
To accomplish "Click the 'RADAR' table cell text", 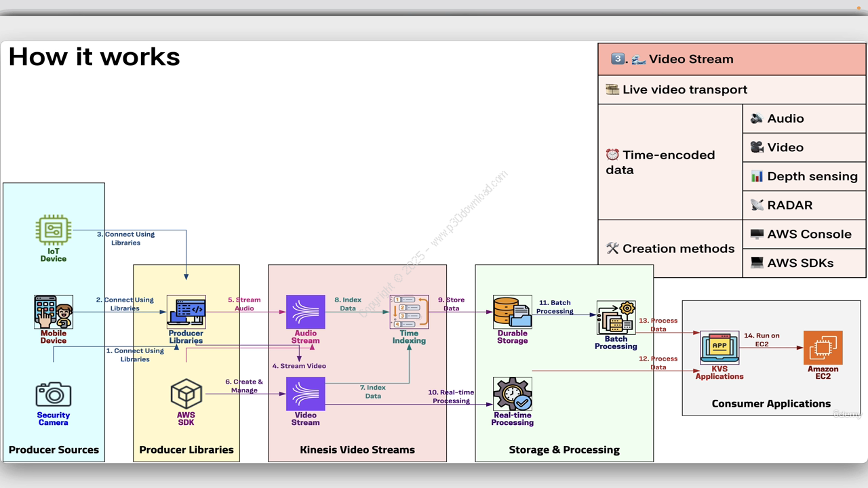I will click(790, 205).
